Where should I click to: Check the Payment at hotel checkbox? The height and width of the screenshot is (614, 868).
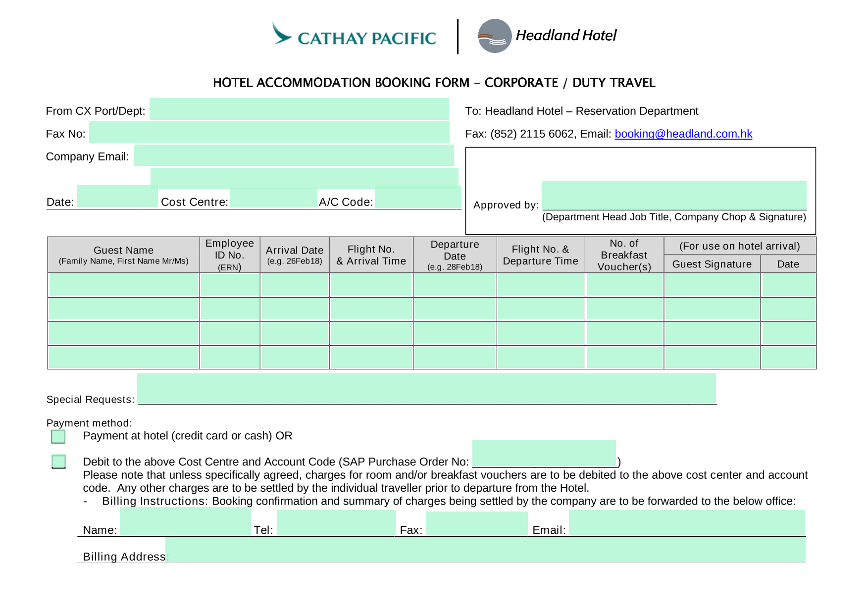click(x=58, y=436)
